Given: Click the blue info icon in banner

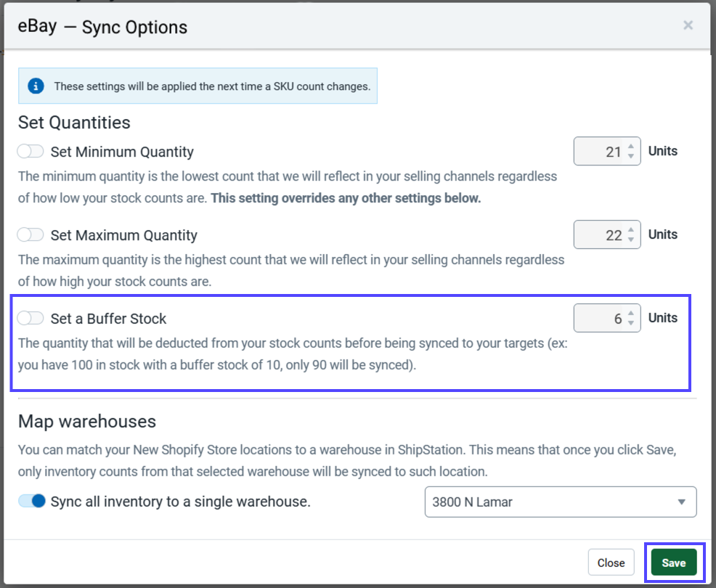Looking at the screenshot, I should 36,86.
